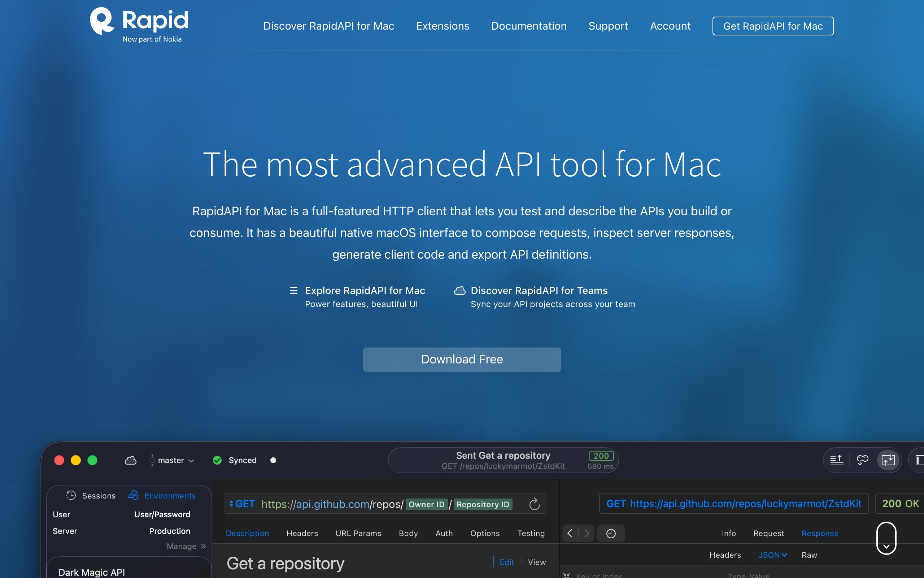Switch to the Headers request tab
This screenshot has width=924, height=578.
point(302,533)
